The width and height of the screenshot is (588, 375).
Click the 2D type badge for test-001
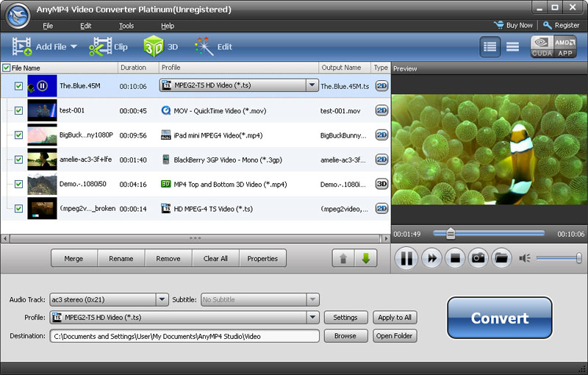(381, 110)
